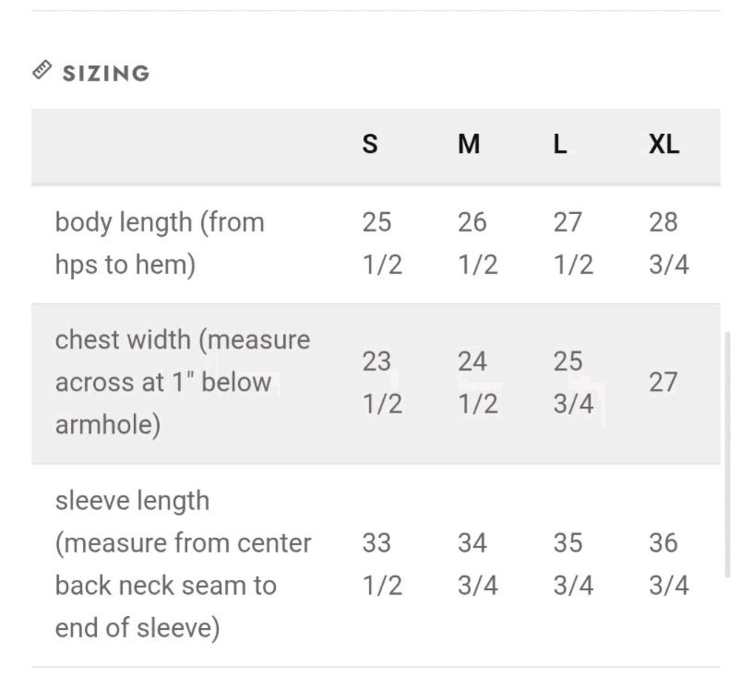
Task: Select the S size column header
Action: click(370, 144)
